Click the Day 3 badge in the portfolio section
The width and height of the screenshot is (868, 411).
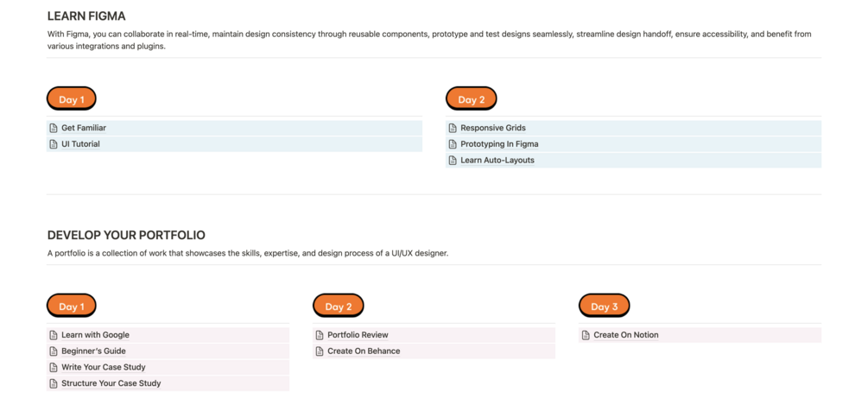(604, 307)
